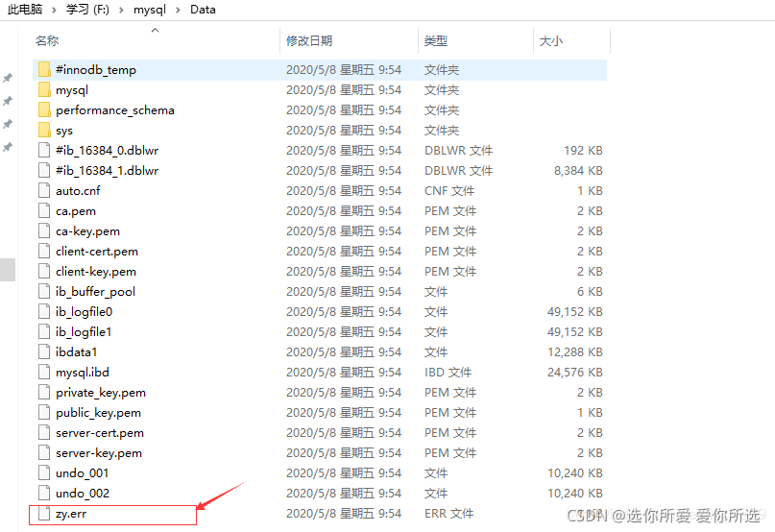
Task: Select the file name mysql.ibd
Action: [83, 373]
